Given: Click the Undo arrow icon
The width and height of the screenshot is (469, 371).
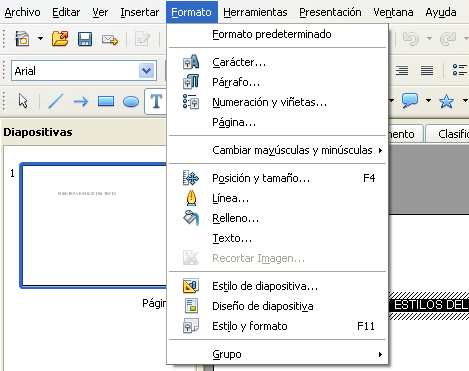Looking at the screenshot, I should pos(411,39).
